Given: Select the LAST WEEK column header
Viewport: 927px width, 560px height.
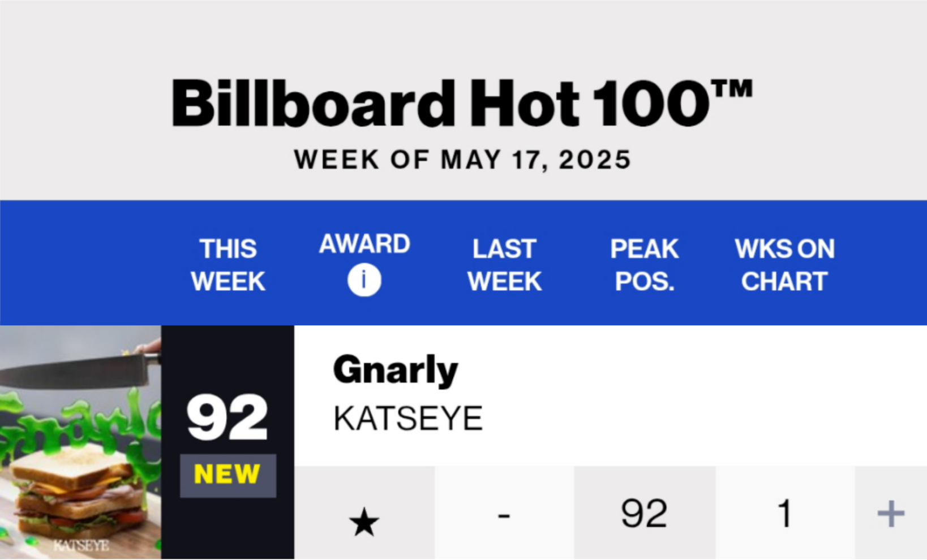Looking at the screenshot, I should coord(504,265).
